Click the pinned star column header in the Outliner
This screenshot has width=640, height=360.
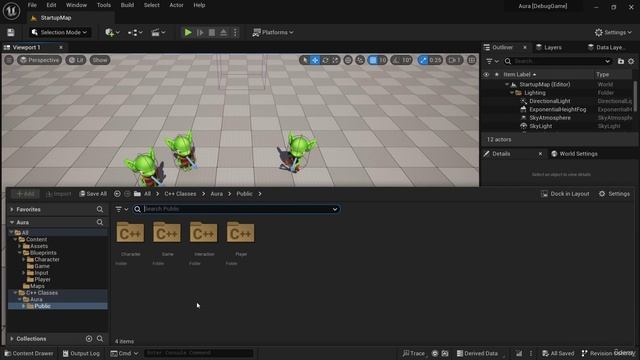click(x=497, y=75)
